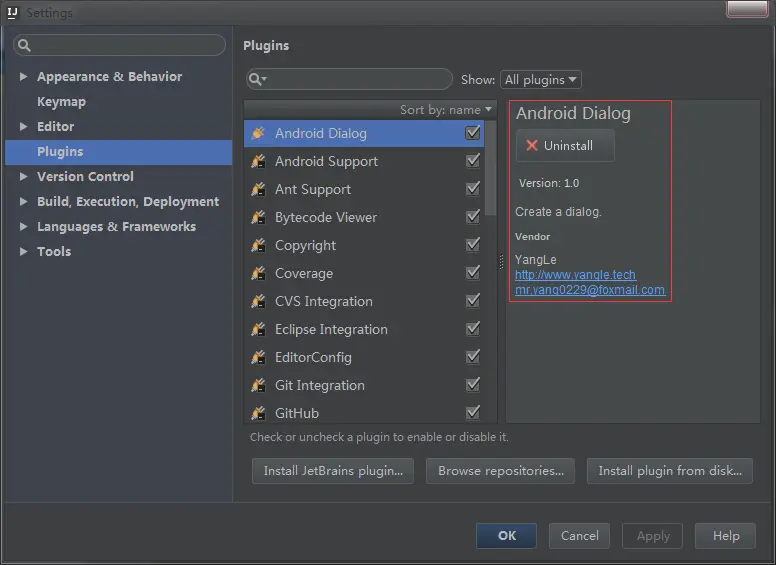Click the Git Integration plugin icon

tap(258, 385)
